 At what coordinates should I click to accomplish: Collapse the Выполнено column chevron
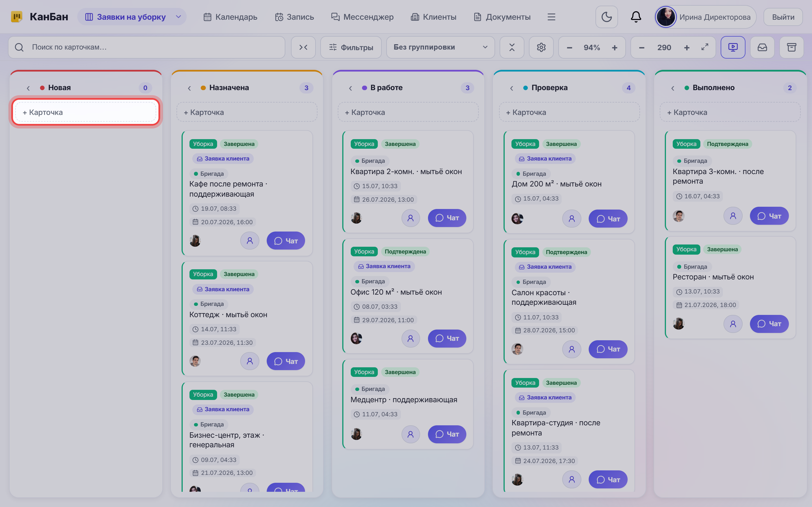coord(672,88)
